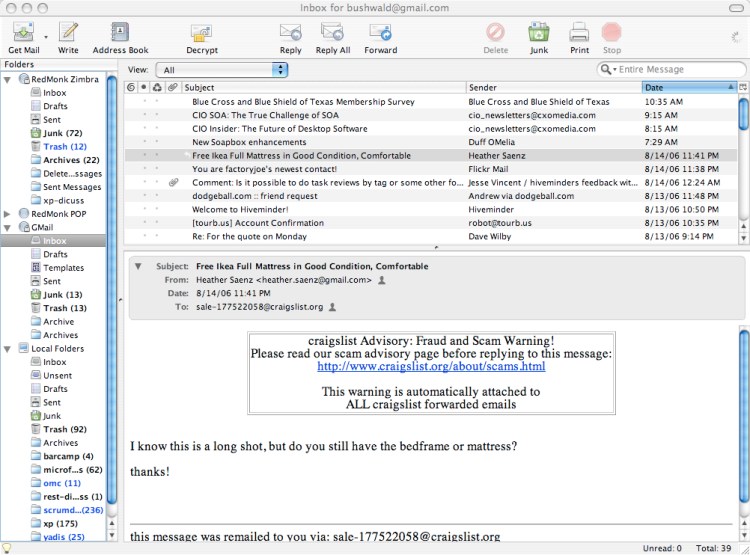Click the attachment paperclip on the Comment message

pos(173,182)
